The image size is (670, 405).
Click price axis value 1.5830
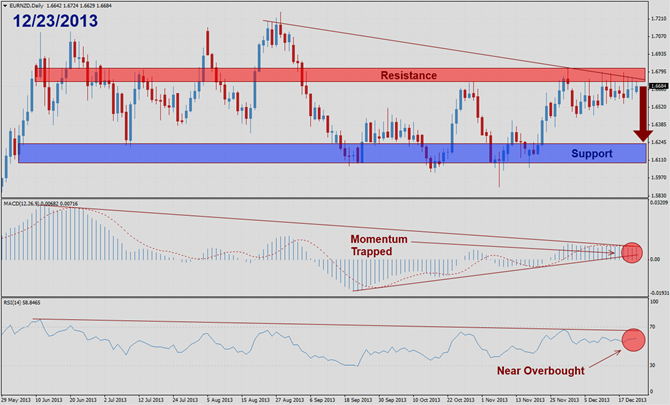point(658,195)
